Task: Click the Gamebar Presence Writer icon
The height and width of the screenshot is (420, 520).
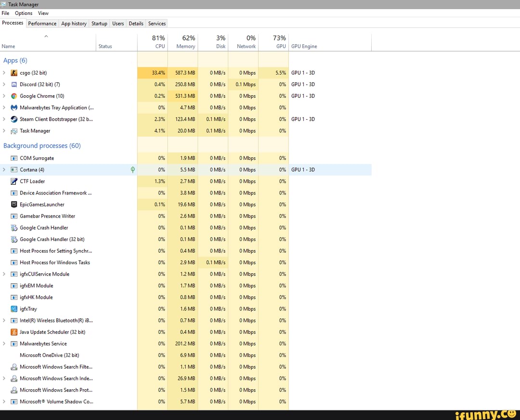Action: coord(14,216)
